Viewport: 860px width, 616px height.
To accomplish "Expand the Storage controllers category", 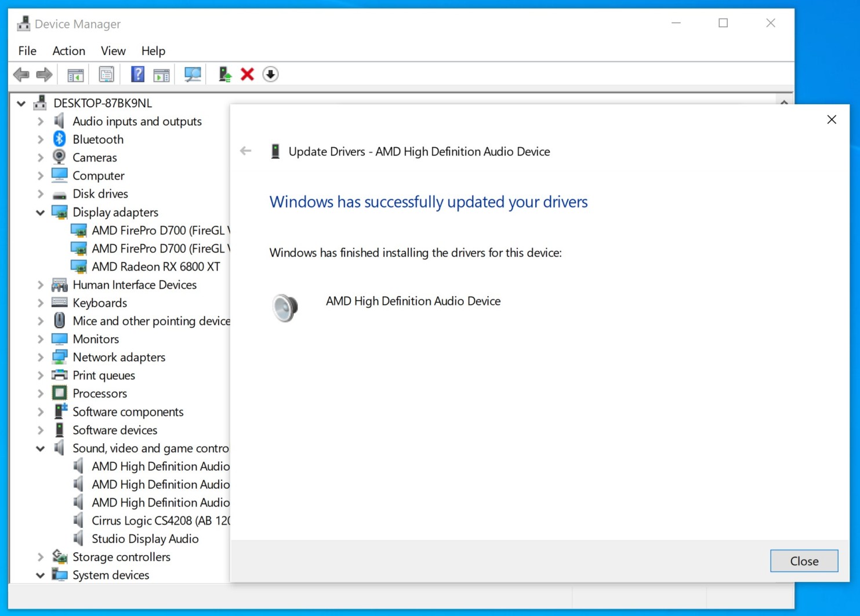I will pos(41,557).
